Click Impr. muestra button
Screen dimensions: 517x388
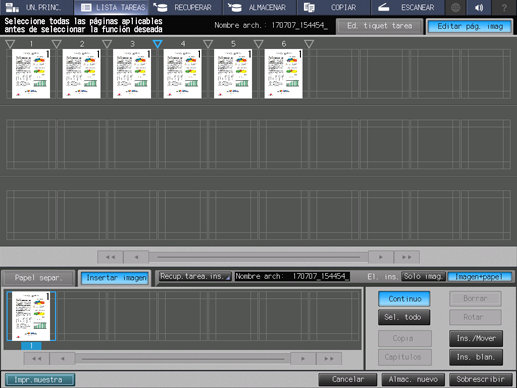click(40, 380)
